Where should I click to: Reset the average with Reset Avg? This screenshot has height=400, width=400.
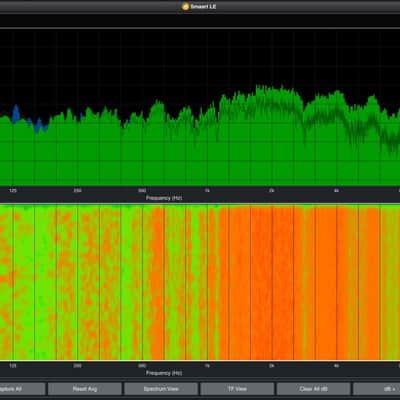pyautogui.click(x=85, y=389)
